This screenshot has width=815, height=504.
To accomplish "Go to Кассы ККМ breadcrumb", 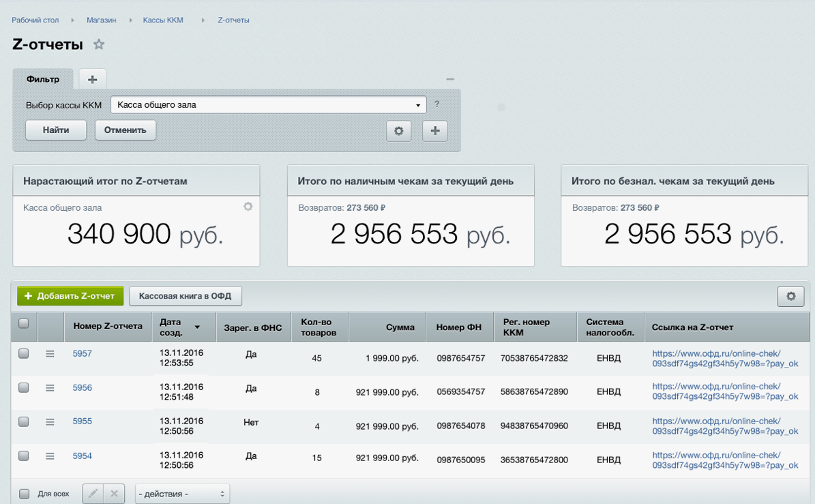I will coord(163,20).
